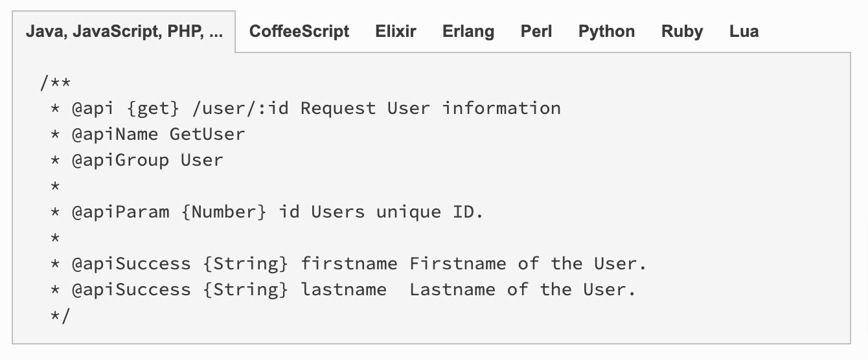Switch to the Perl tab

tap(536, 32)
